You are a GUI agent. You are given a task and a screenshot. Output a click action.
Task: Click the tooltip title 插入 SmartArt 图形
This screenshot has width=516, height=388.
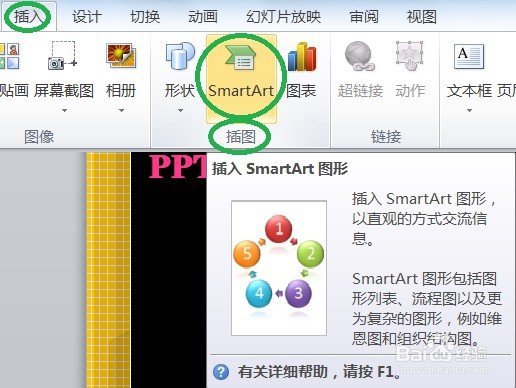[280, 169]
